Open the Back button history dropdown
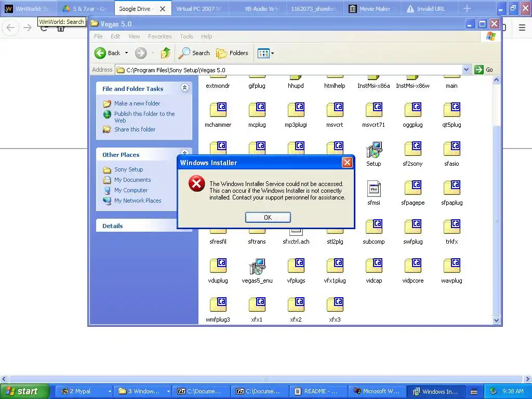 tap(127, 53)
